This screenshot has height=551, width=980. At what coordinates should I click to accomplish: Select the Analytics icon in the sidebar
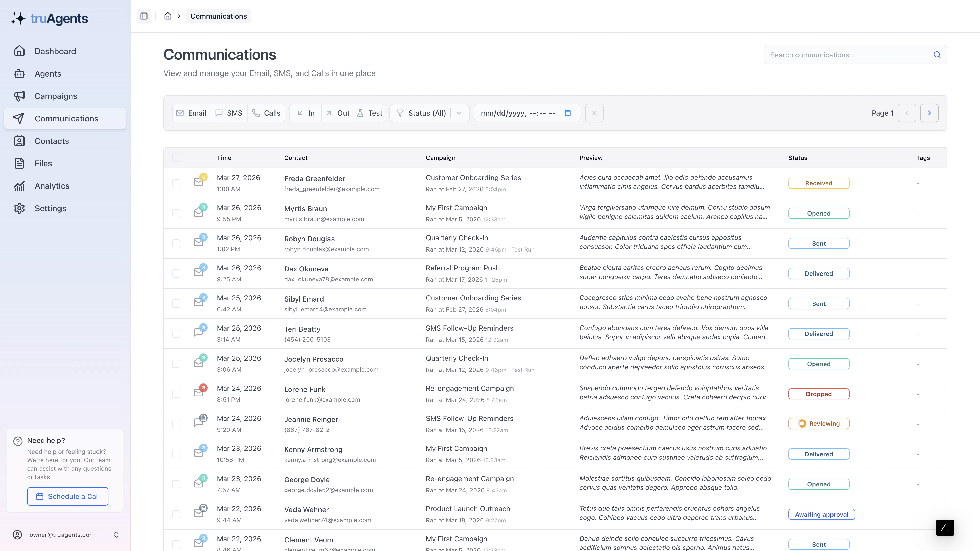point(19,185)
